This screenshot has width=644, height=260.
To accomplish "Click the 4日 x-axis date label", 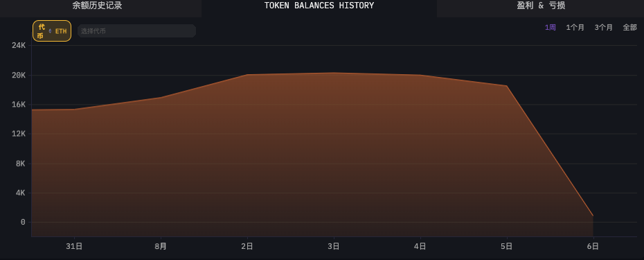I will [x=420, y=246].
